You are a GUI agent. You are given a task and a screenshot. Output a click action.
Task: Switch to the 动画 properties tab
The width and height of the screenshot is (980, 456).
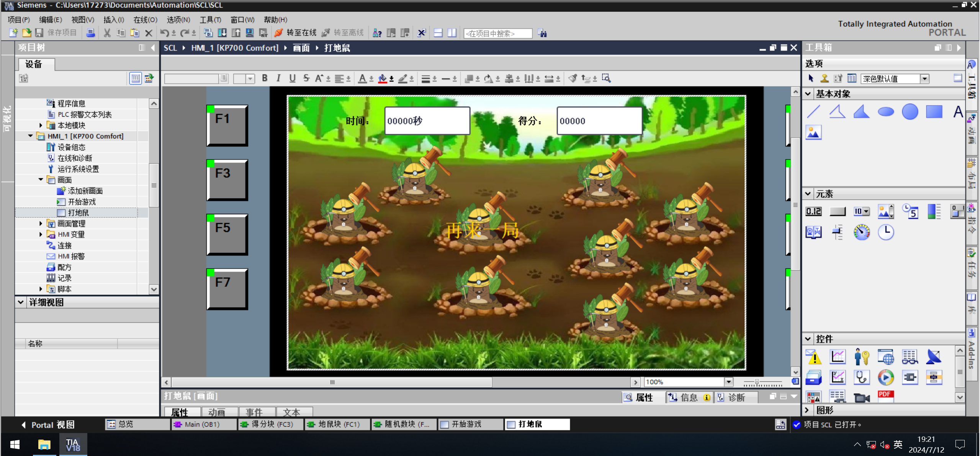click(217, 412)
